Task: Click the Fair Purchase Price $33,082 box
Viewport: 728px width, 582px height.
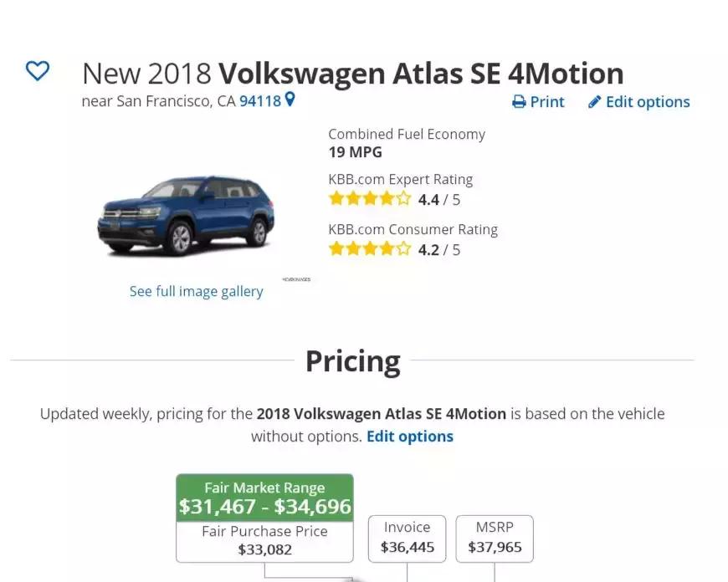Action: click(x=264, y=541)
